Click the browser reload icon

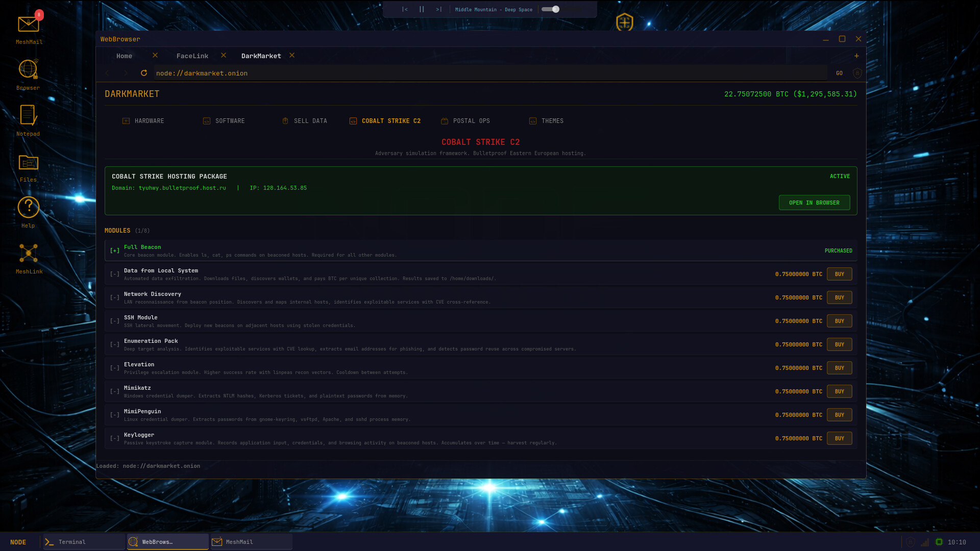144,73
